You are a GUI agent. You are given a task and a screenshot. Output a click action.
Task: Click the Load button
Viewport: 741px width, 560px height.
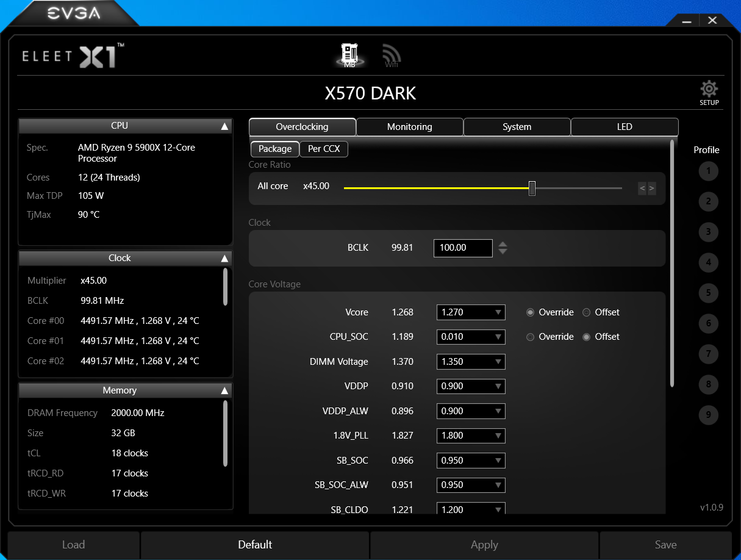[74, 545]
